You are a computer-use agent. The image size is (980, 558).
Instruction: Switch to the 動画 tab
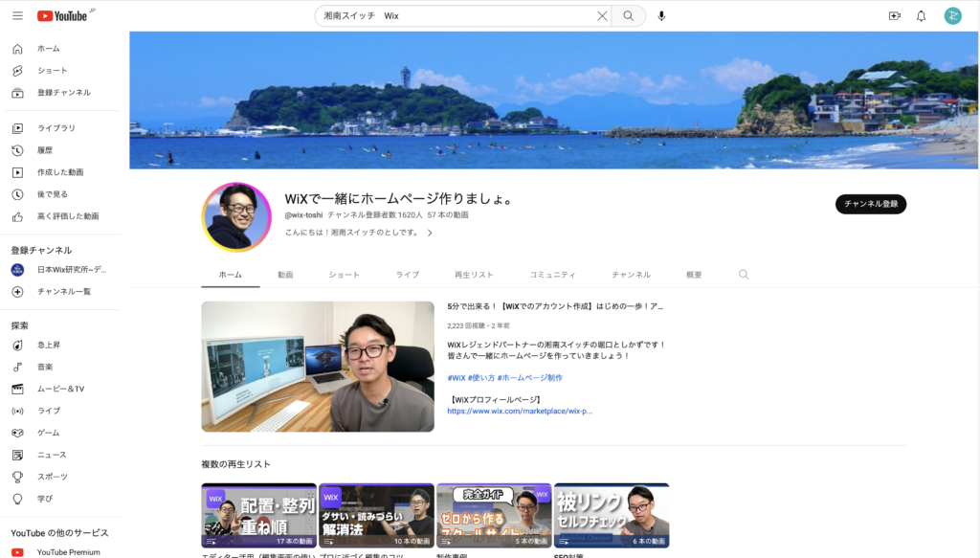coord(285,275)
